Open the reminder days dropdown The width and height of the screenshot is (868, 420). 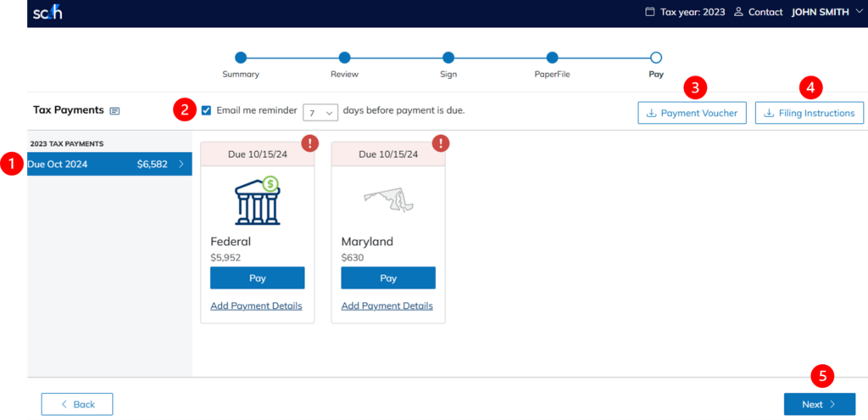coord(320,112)
